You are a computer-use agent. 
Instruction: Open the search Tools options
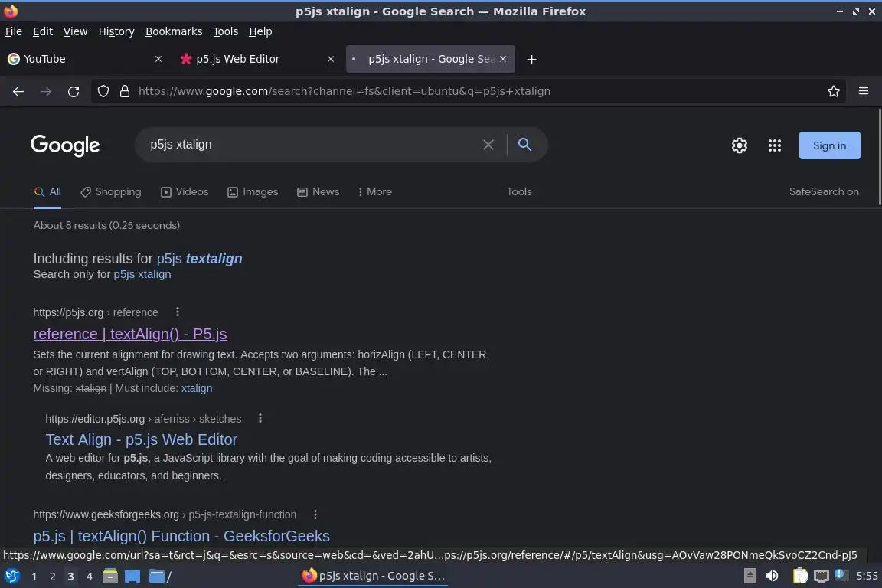pos(519,192)
